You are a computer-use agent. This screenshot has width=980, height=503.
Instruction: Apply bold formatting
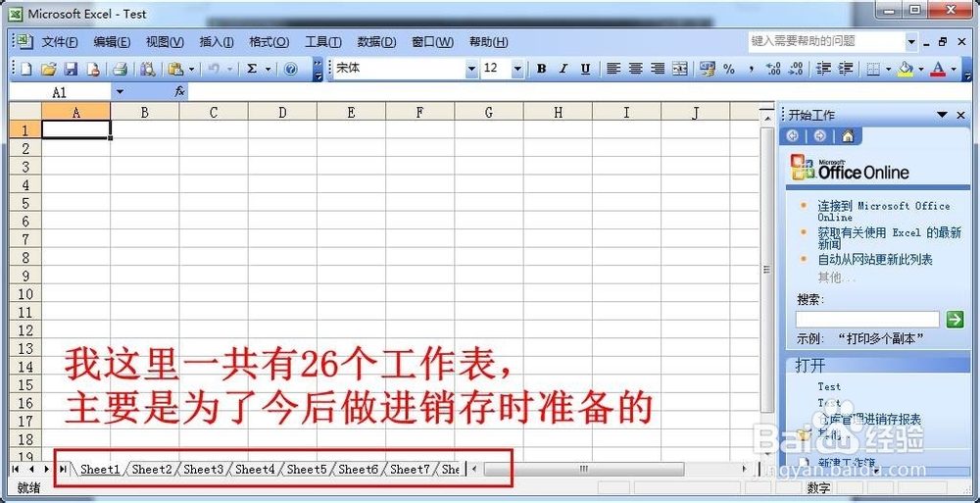click(541, 69)
